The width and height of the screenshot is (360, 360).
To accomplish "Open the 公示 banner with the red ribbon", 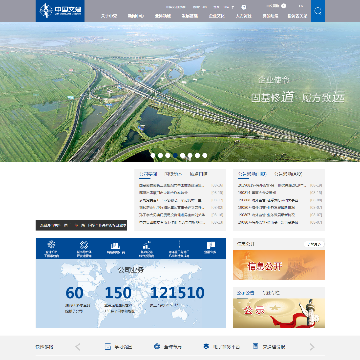I will 279,313.
